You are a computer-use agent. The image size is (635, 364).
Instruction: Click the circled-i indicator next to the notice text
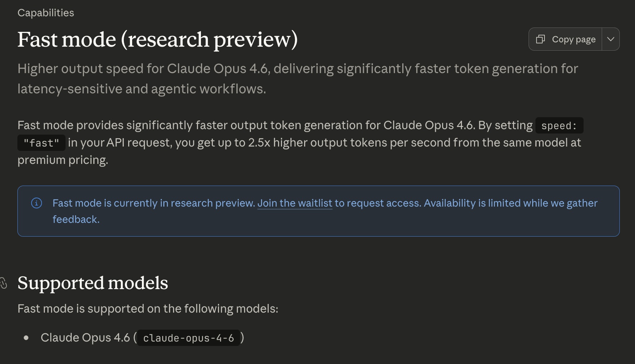[x=37, y=203]
